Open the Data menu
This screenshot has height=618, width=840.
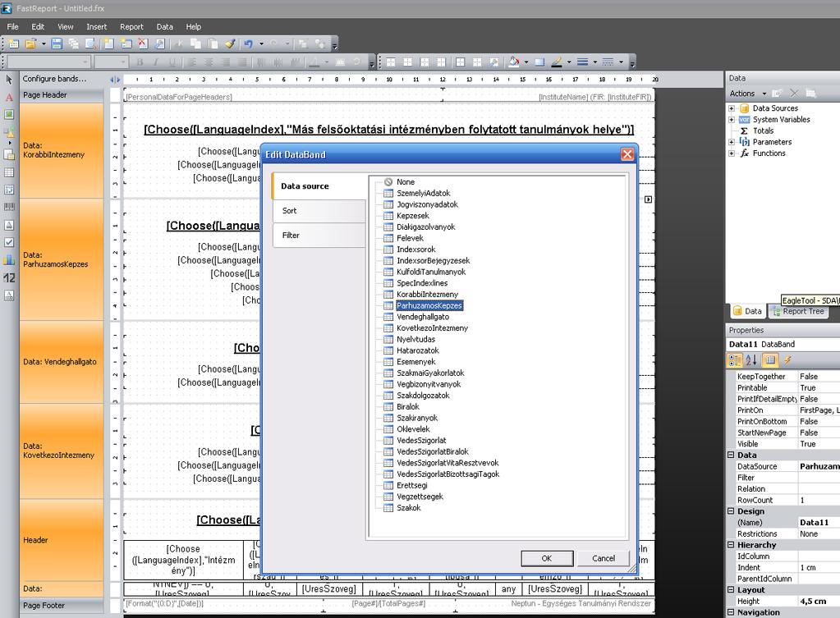[x=164, y=27]
